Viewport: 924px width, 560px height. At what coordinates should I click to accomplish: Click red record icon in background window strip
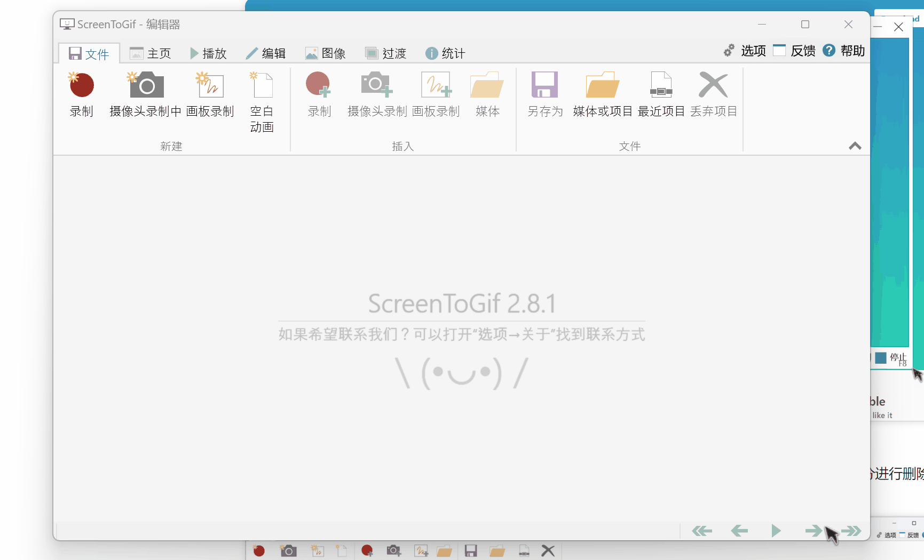[259, 550]
